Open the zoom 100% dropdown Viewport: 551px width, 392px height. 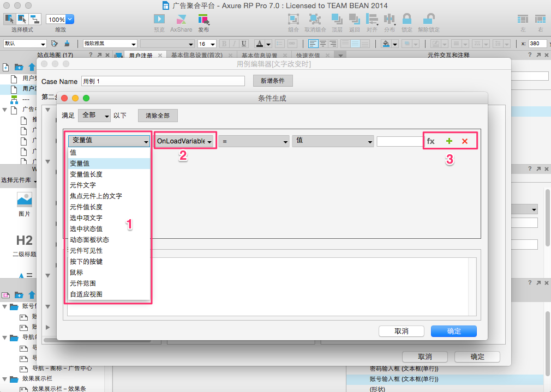pyautogui.click(x=59, y=20)
